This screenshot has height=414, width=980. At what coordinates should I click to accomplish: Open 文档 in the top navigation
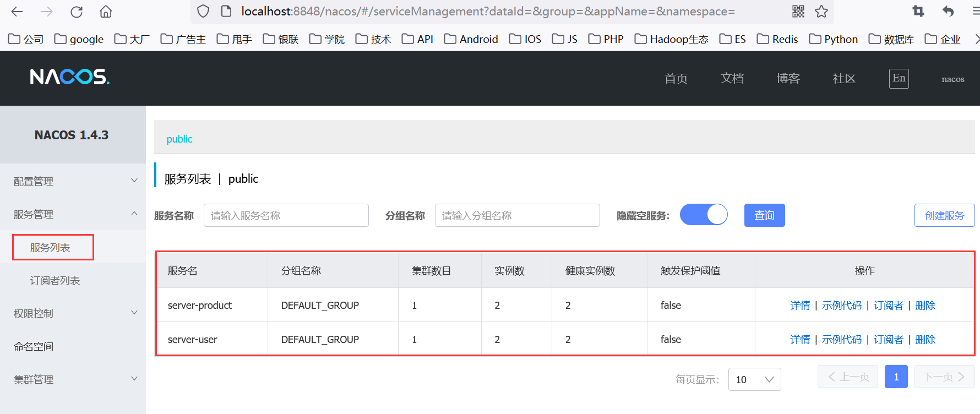click(732, 79)
